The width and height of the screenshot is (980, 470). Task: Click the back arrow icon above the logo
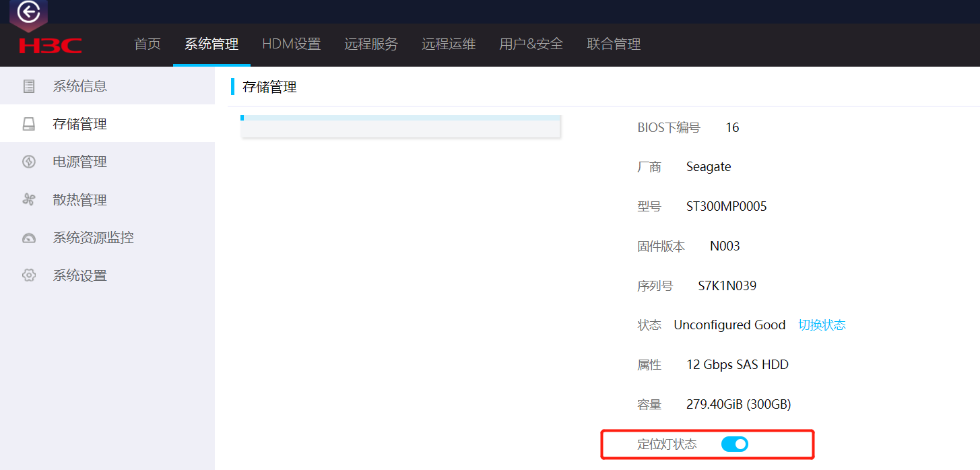[28, 11]
